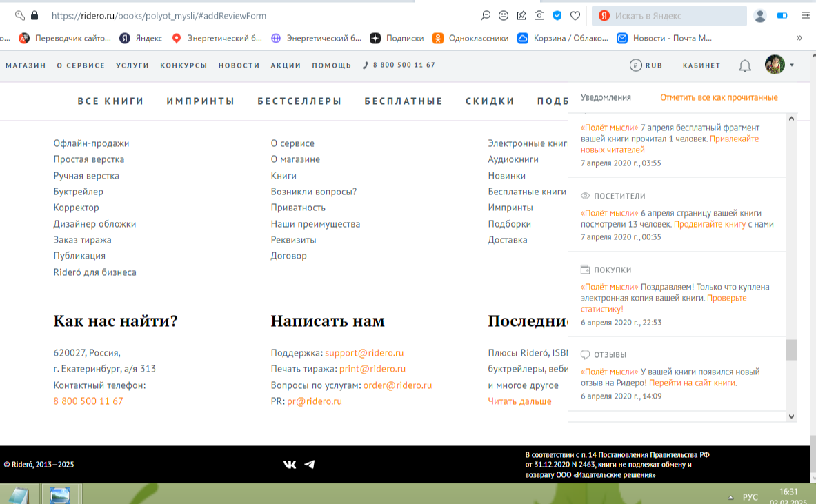
Task: Go to КАБИНЕТ personal account
Action: coord(701,65)
